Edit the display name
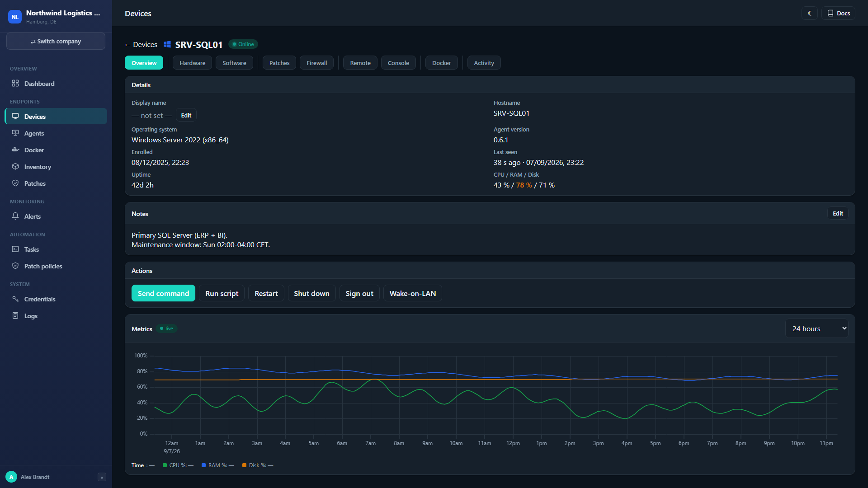The width and height of the screenshot is (868, 488). (186, 115)
